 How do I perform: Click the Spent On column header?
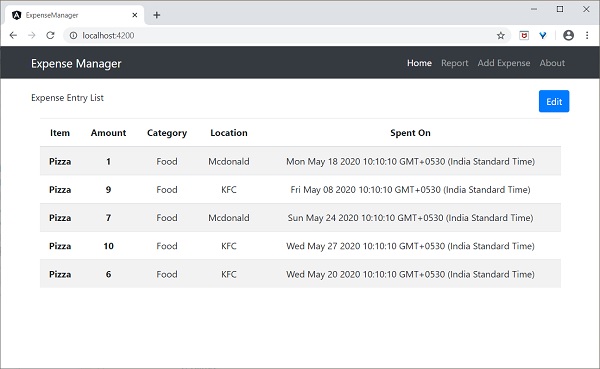411,133
